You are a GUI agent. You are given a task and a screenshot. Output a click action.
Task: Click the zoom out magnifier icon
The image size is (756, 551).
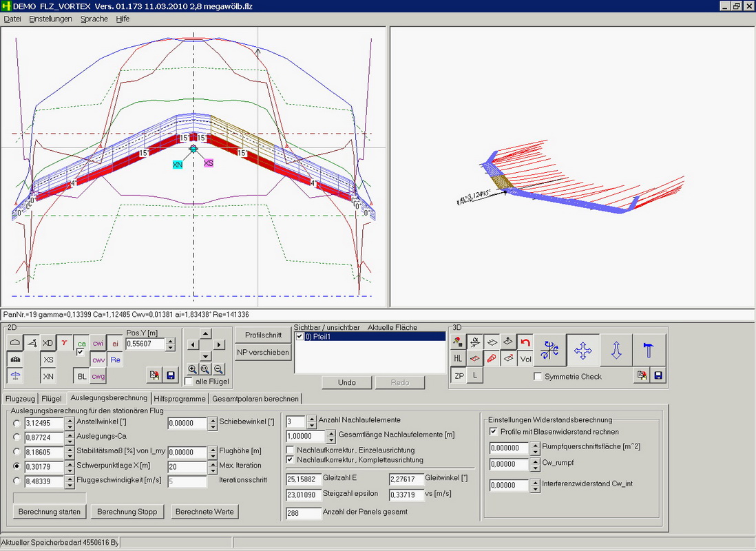[218, 369]
